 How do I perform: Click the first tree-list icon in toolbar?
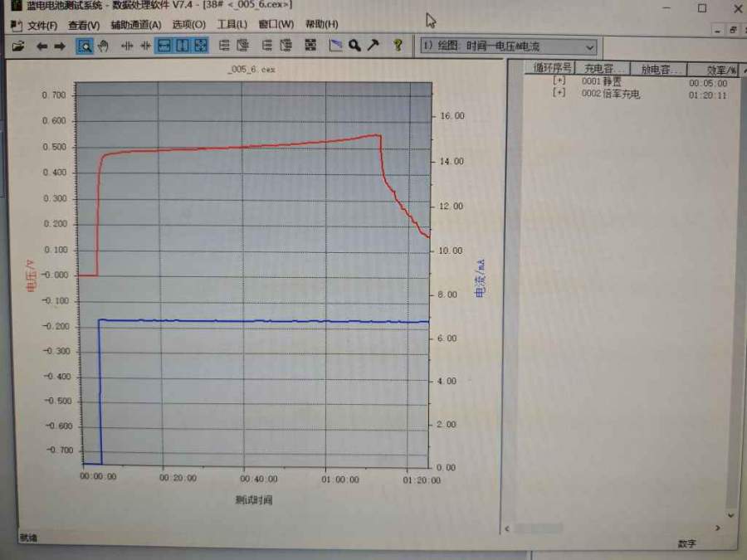pyautogui.click(x=223, y=46)
